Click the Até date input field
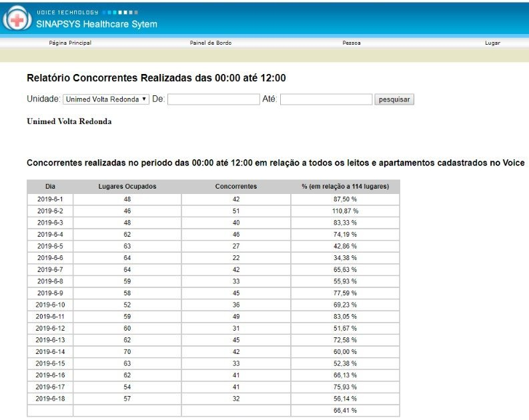The width and height of the screenshot is (529, 420). [x=326, y=99]
